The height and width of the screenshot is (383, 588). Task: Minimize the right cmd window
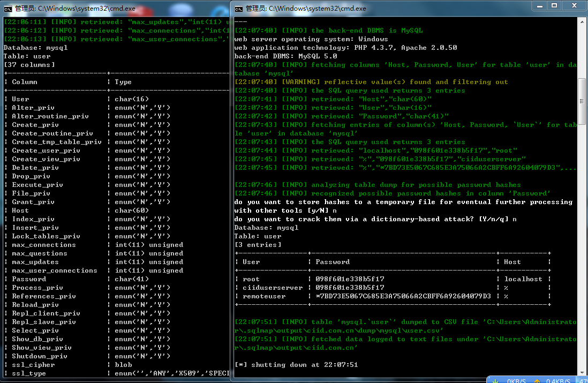click(540, 6)
